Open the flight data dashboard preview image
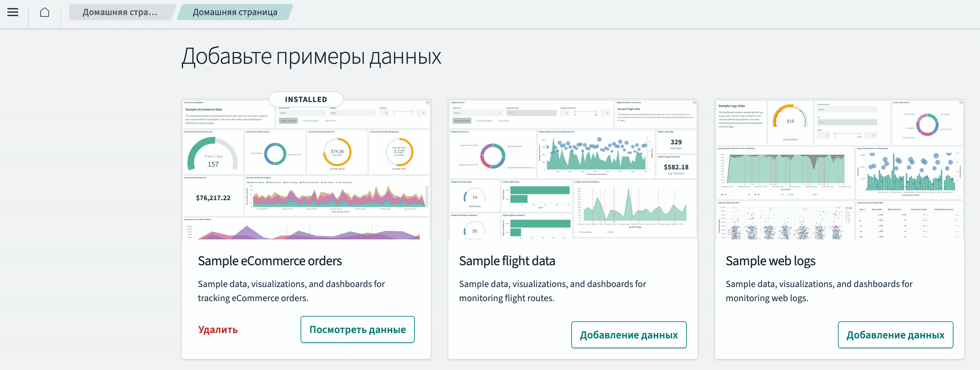 tap(573, 170)
